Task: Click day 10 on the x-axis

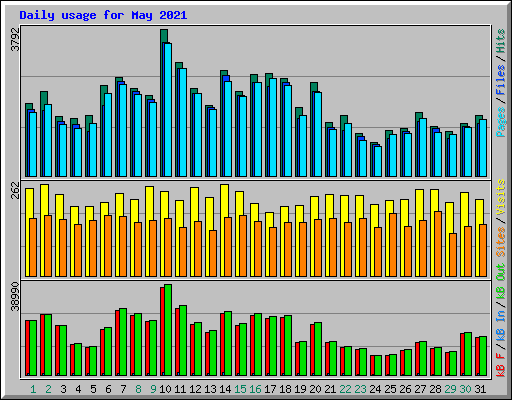Action: pos(165,389)
